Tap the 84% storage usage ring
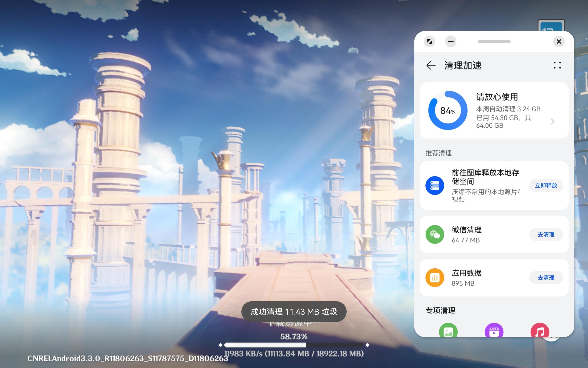This screenshot has width=588, height=368. click(x=448, y=110)
